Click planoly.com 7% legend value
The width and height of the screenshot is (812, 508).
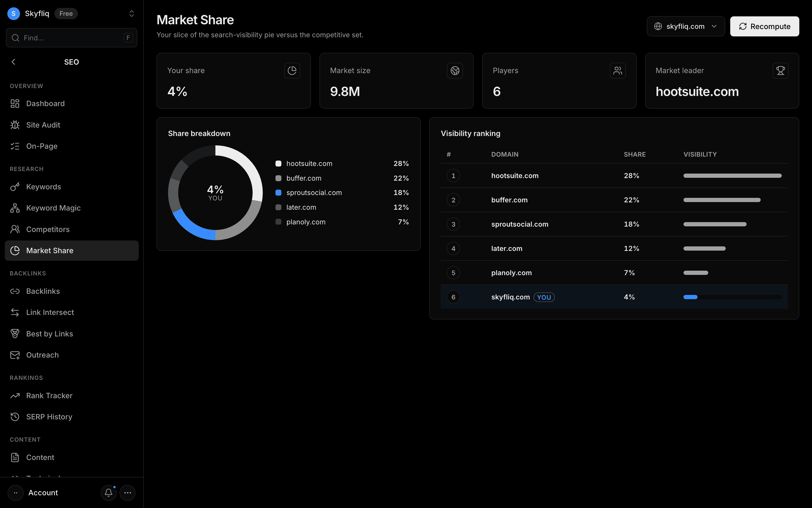pos(403,222)
